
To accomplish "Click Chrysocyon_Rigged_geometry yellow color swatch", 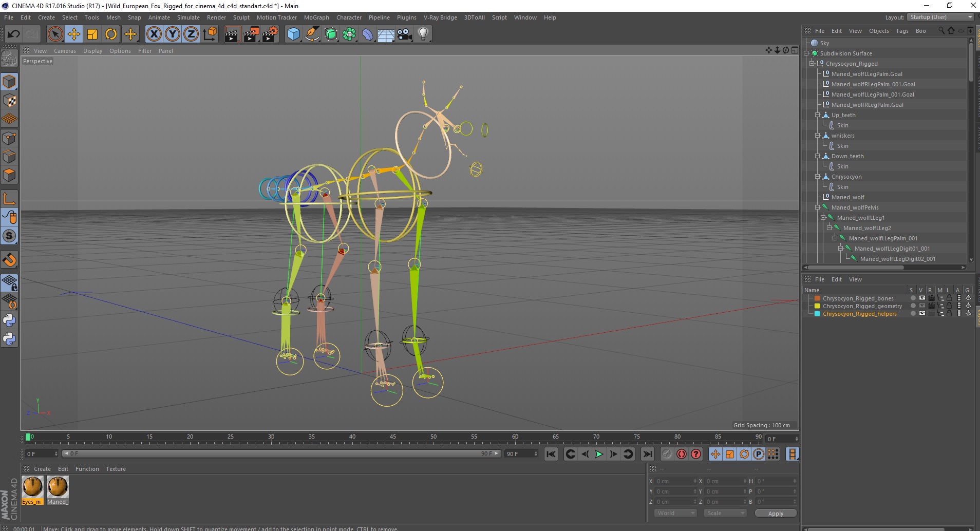I will [817, 306].
